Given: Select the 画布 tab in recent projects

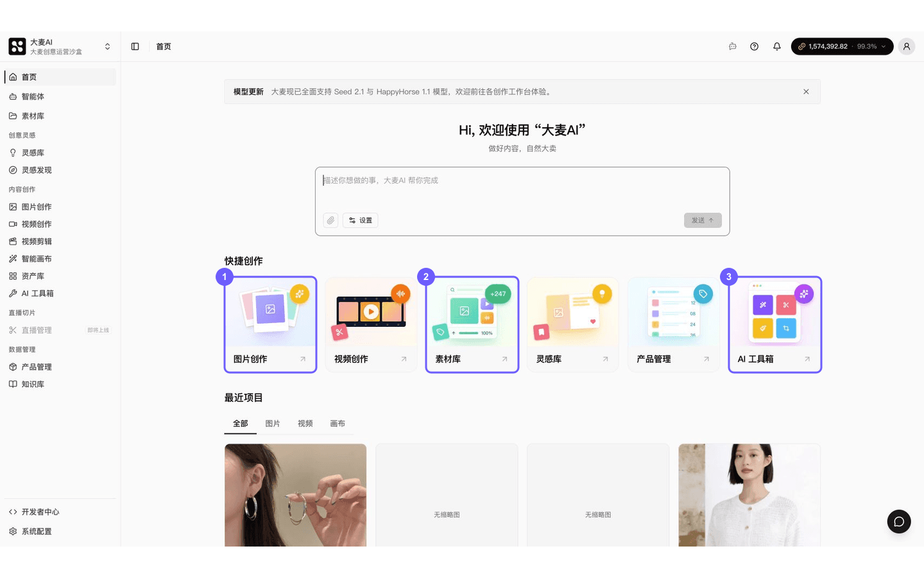Looking at the screenshot, I should click(x=338, y=424).
